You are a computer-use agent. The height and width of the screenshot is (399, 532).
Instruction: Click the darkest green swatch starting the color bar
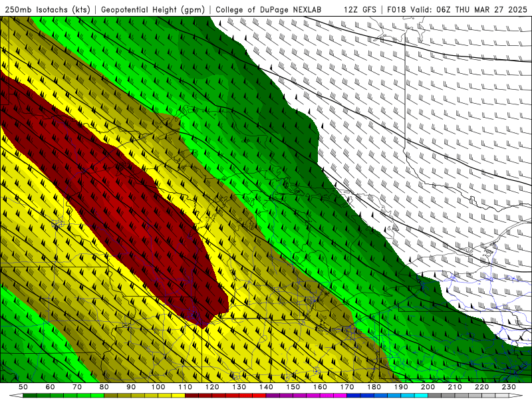tap(29, 396)
